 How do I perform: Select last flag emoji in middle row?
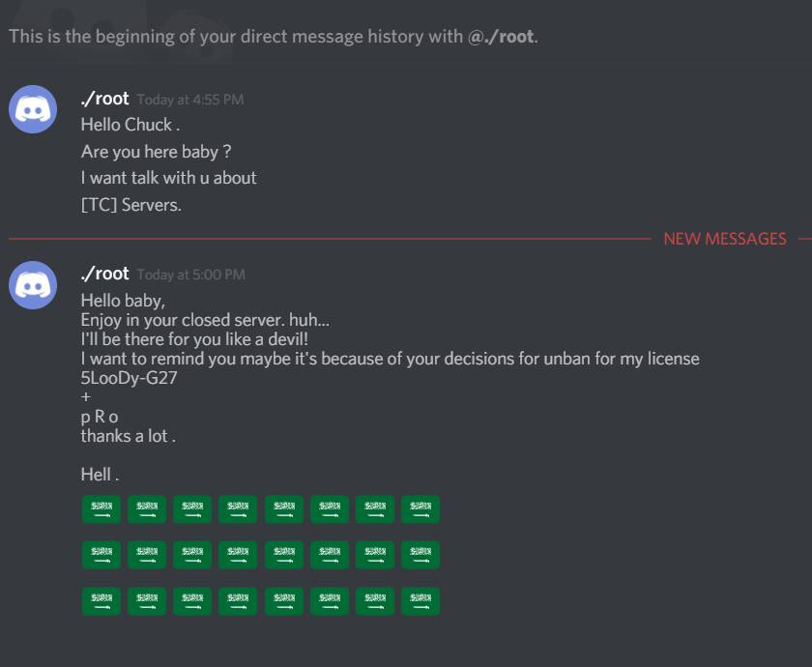(x=420, y=555)
